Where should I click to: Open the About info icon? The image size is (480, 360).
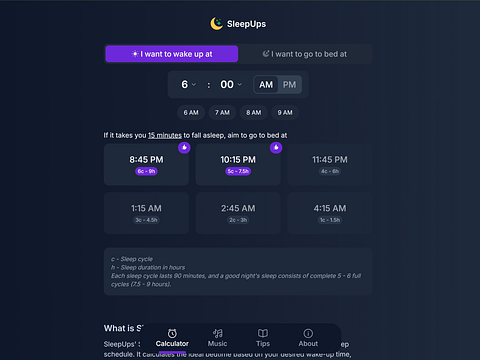coord(308,333)
